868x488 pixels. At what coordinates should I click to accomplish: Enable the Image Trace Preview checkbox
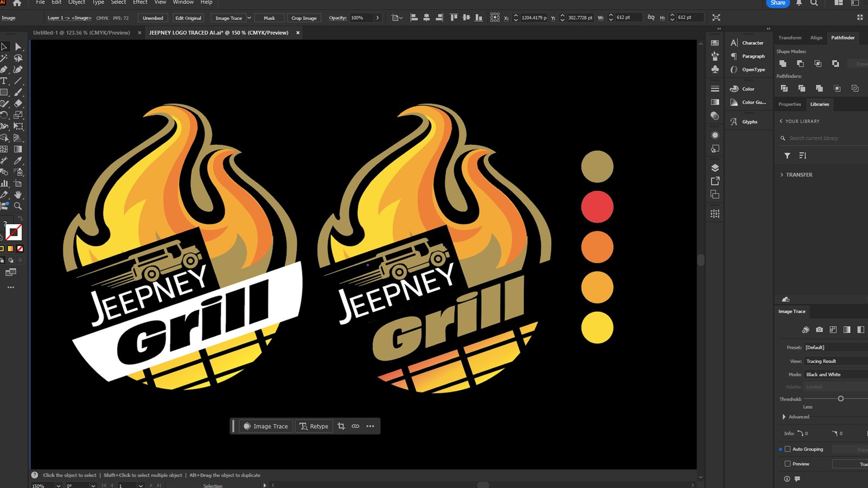pyautogui.click(x=788, y=464)
